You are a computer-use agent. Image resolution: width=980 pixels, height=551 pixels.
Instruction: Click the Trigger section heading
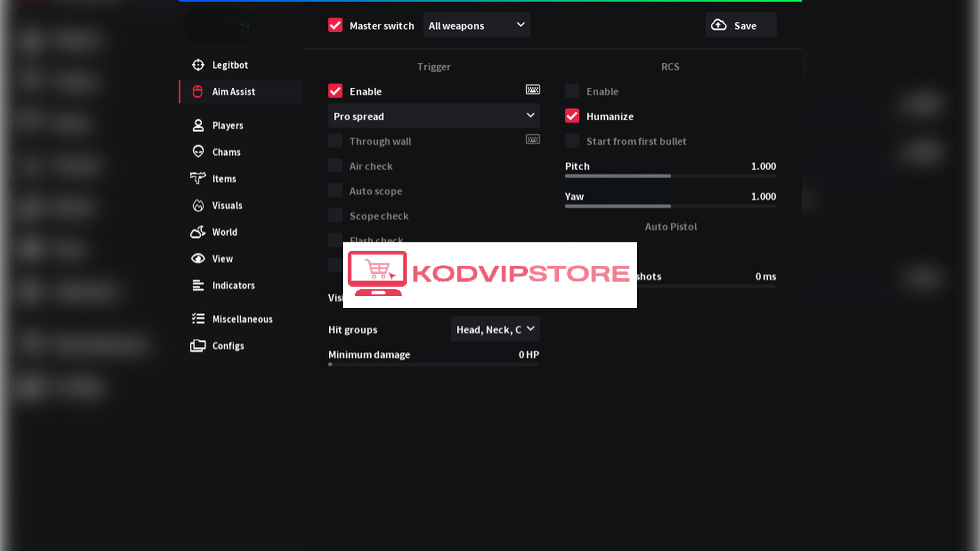tap(434, 66)
